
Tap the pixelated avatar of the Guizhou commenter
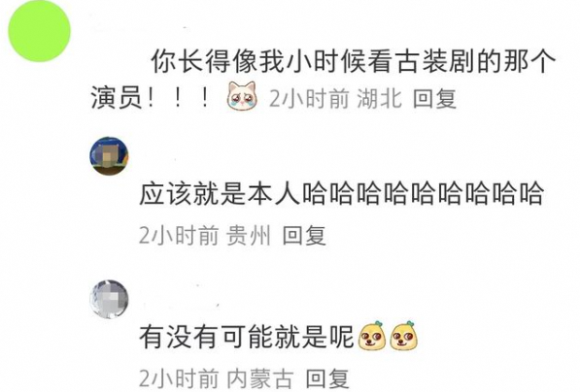pos(109,155)
